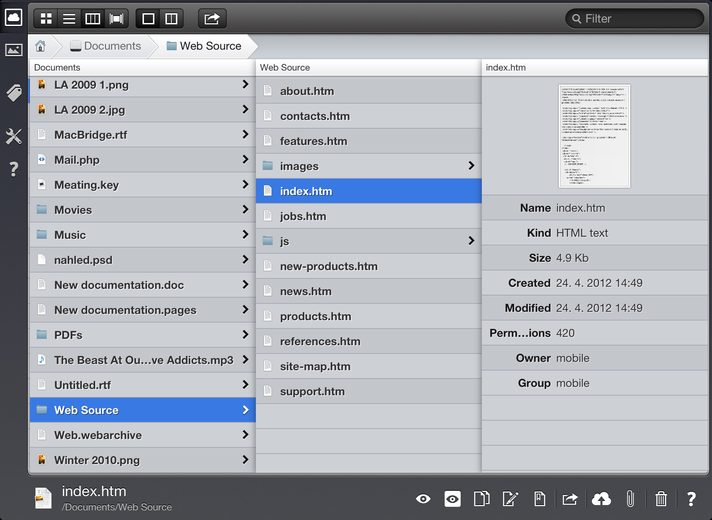Expand LA 2009 1.png chevron
Viewport: 712px width, 520px height.
[245, 84]
